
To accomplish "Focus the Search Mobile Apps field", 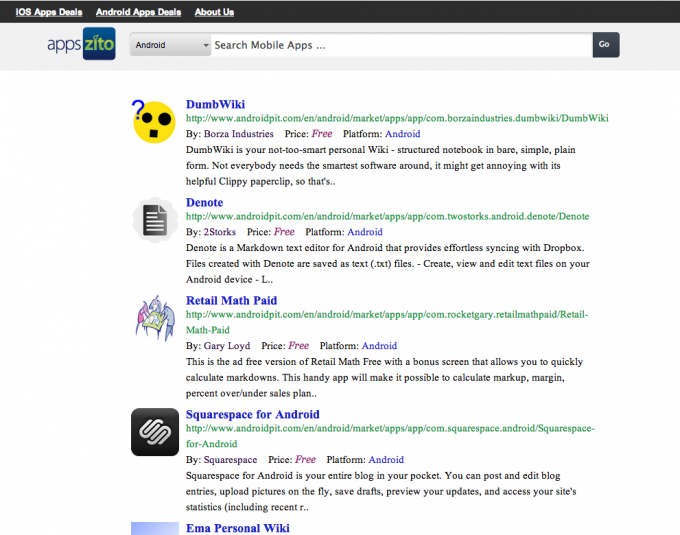I will tap(402, 45).
